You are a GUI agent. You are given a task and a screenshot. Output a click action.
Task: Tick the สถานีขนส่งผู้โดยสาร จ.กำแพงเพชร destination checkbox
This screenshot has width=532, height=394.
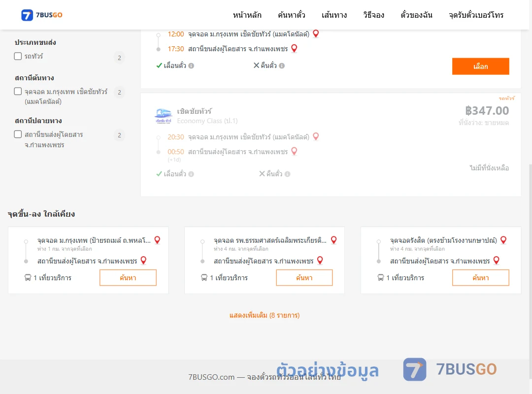(18, 134)
